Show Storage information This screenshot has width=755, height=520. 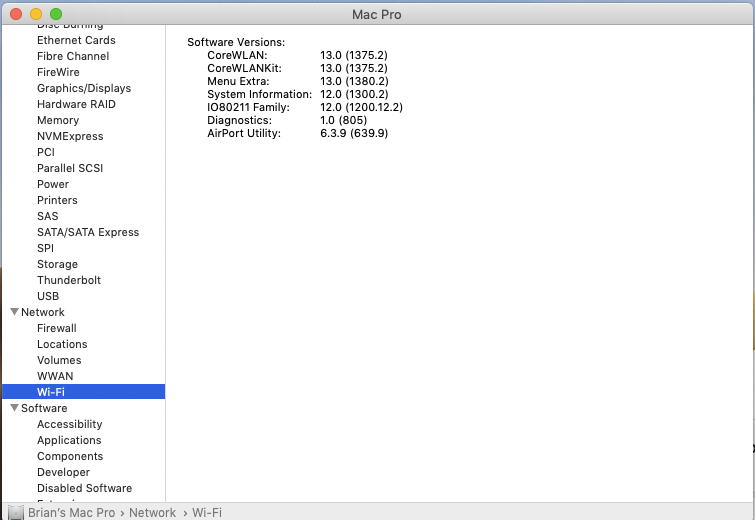tap(57, 264)
